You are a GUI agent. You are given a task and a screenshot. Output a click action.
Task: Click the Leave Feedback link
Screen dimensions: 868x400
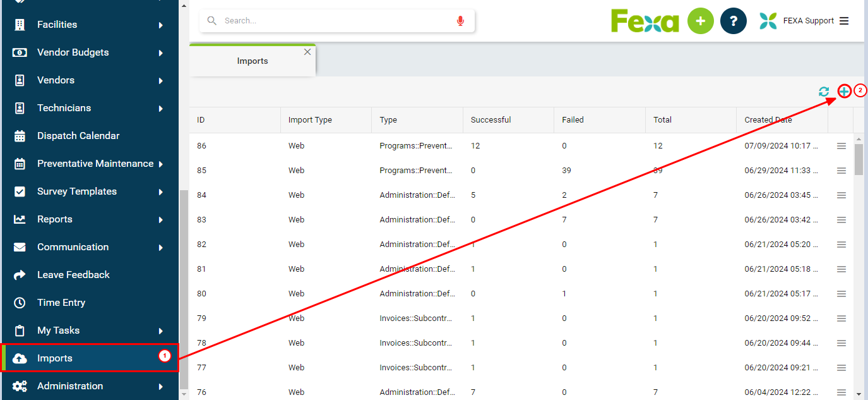pyautogui.click(x=73, y=275)
